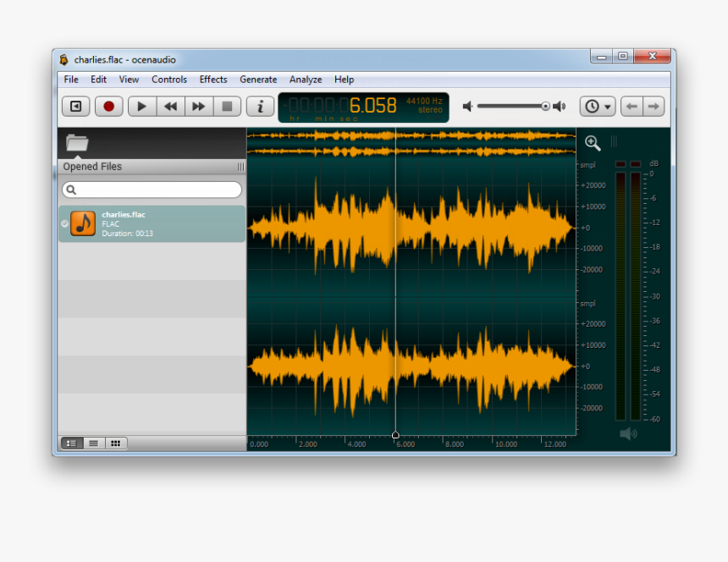Go back using the left arrow navigation button
Screen dimensions: 728x562
(631, 106)
